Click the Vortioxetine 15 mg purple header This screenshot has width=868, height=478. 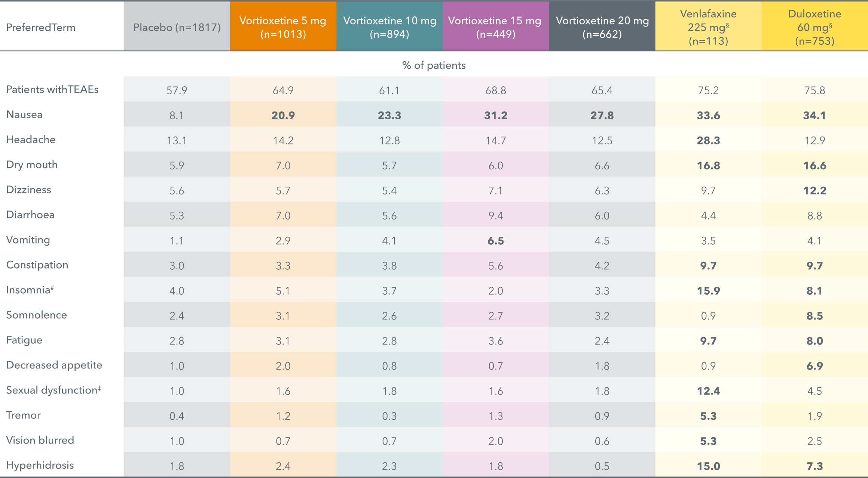(x=495, y=27)
